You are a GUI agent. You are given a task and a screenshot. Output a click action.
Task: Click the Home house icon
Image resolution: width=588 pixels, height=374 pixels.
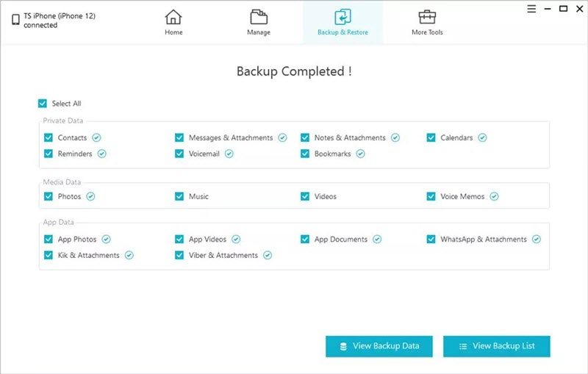click(x=173, y=17)
